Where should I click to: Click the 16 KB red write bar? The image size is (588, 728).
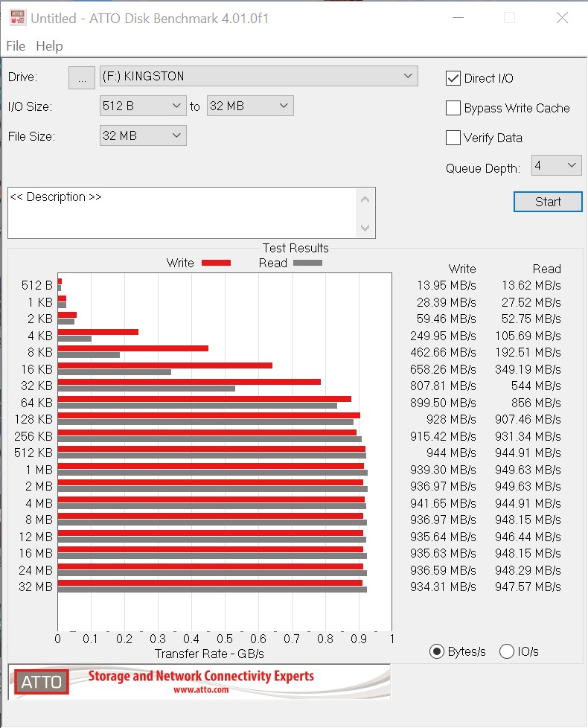[165, 365]
